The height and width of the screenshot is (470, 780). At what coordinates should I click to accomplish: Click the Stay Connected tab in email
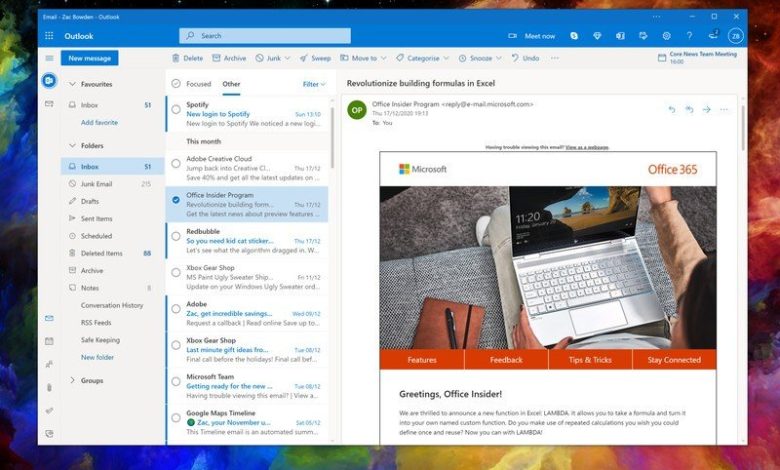[674, 360]
